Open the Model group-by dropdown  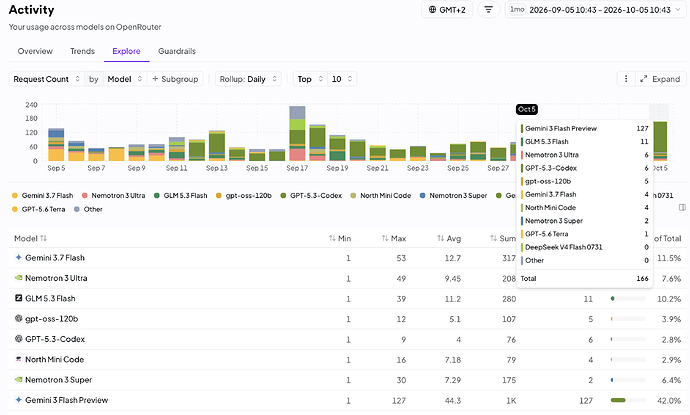click(x=125, y=79)
